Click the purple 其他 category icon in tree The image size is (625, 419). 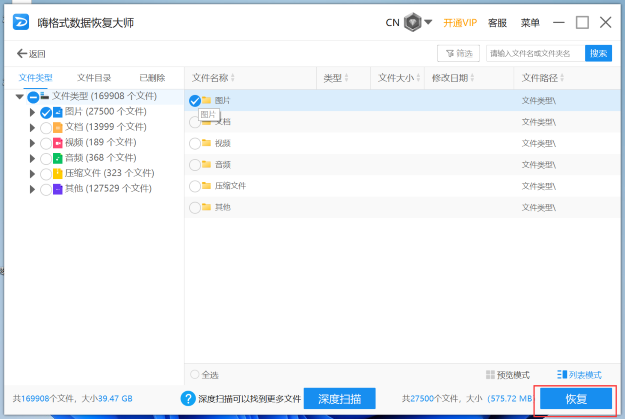coord(58,189)
